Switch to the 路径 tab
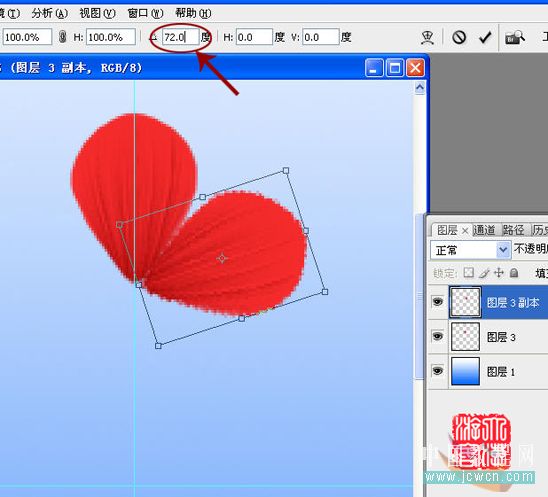 click(x=513, y=230)
